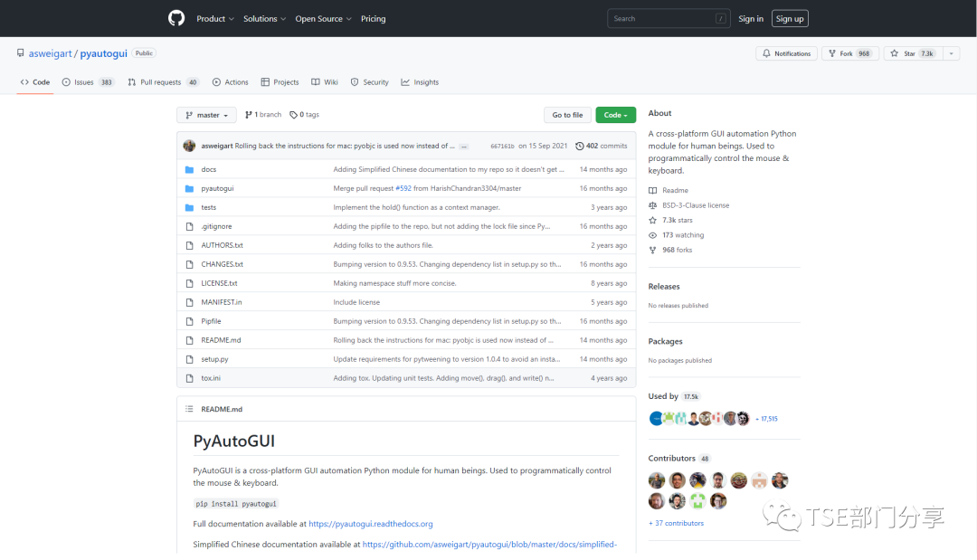Viewport: 977px width, 560px height.
Task: Click the Simplified Chinese documentation link
Action: 489,545
